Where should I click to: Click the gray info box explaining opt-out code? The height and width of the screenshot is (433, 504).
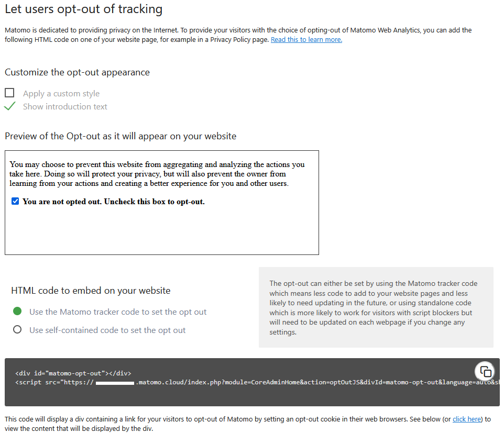(376, 307)
